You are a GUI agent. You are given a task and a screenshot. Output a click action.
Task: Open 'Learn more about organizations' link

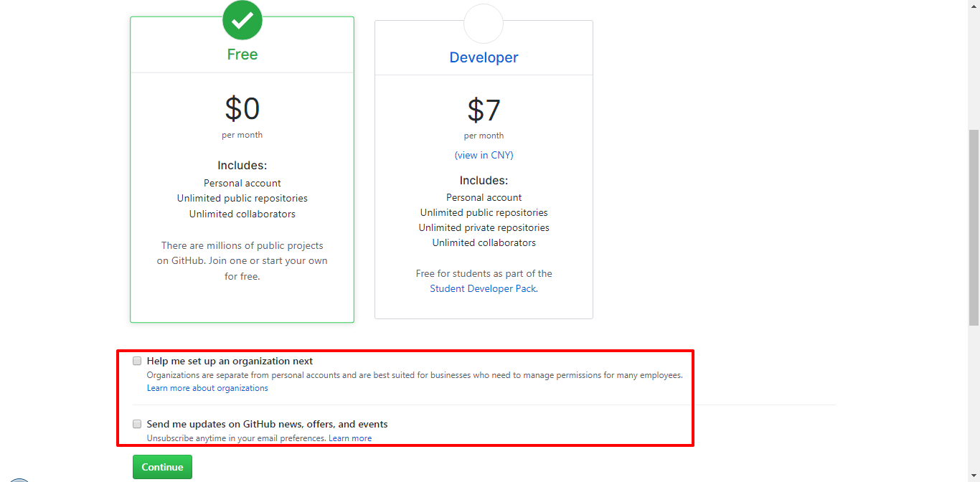(207, 388)
